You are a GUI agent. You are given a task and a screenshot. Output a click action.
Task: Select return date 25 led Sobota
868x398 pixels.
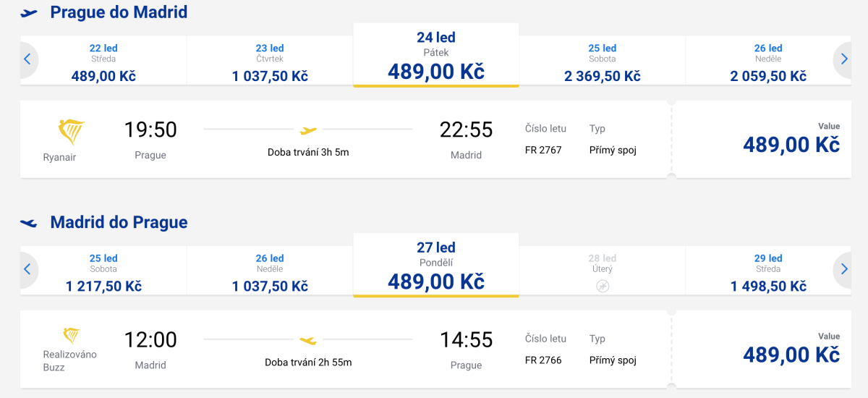coord(103,272)
